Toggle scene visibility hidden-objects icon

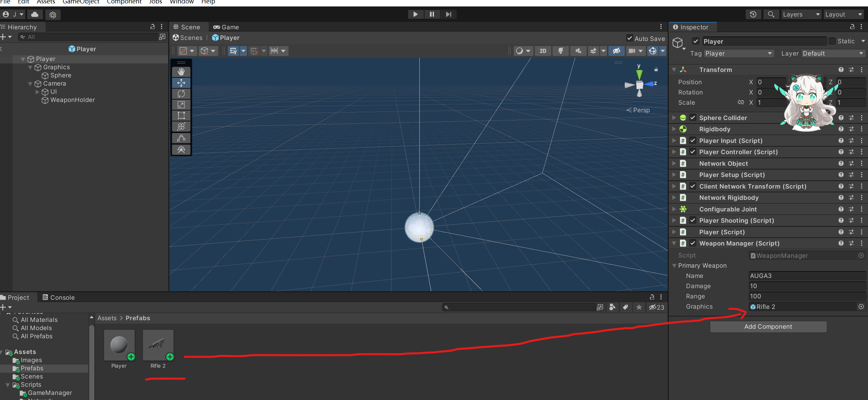point(617,51)
